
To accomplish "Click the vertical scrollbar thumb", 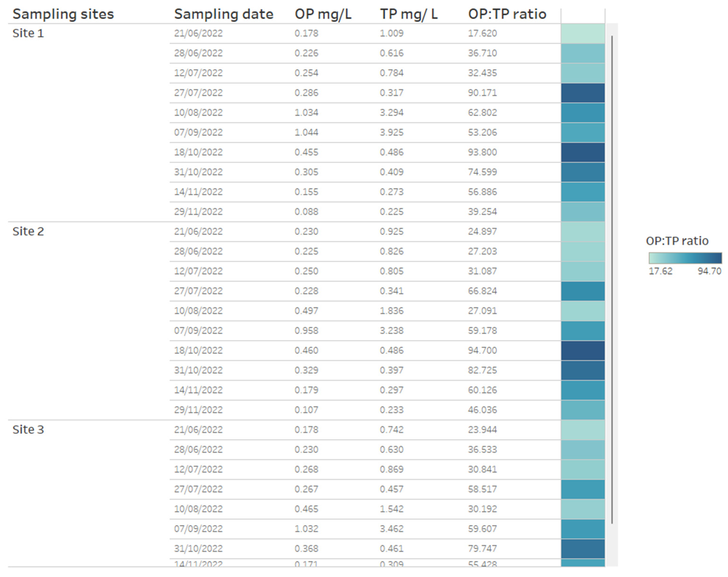I will pyautogui.click(x=612, y=279).
